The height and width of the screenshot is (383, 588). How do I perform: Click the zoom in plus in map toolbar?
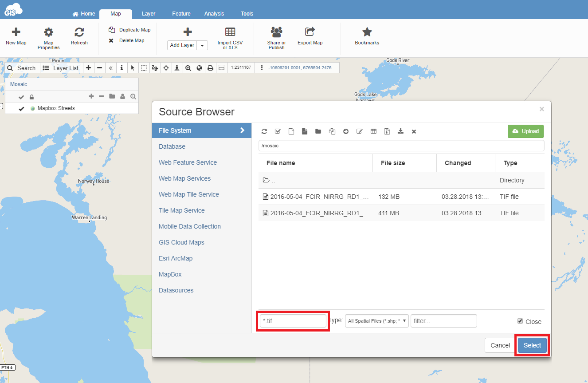(x=88, y=68)
